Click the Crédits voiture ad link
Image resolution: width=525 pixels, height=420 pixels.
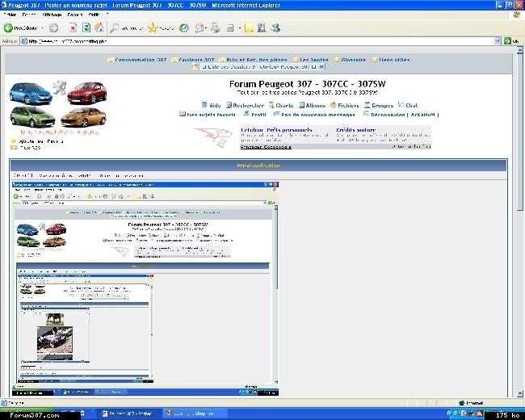(x=356, y=129)
